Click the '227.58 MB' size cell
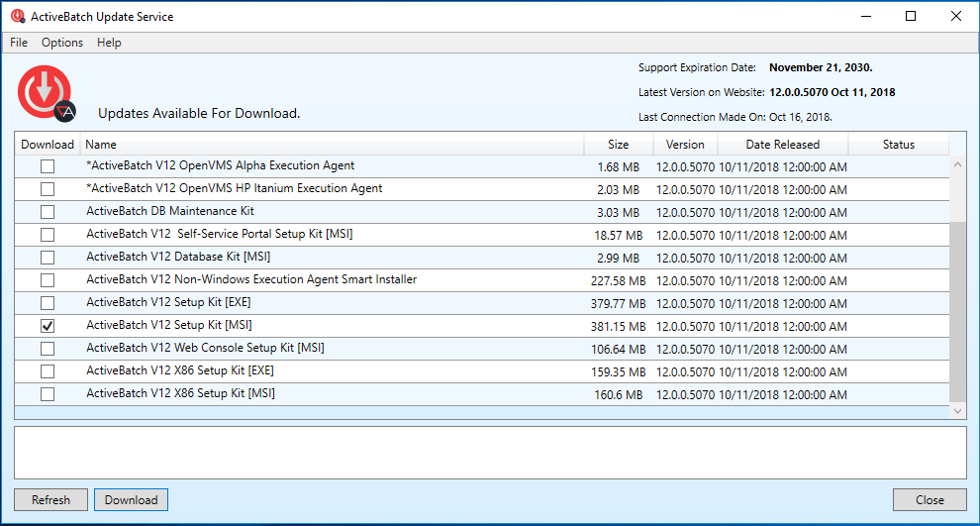This screenshot has height=526, width=980. 618,281
